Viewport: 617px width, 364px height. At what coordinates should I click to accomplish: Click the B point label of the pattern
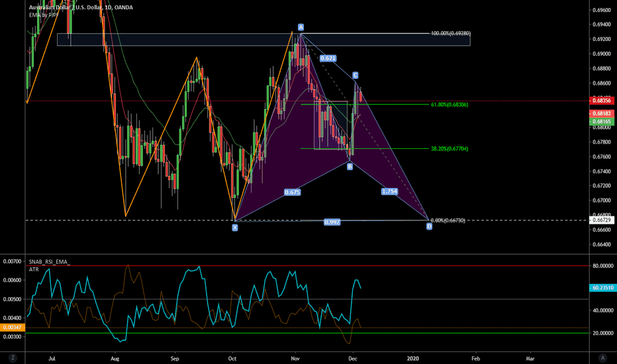pyautogui.click(x=350, y=166)
